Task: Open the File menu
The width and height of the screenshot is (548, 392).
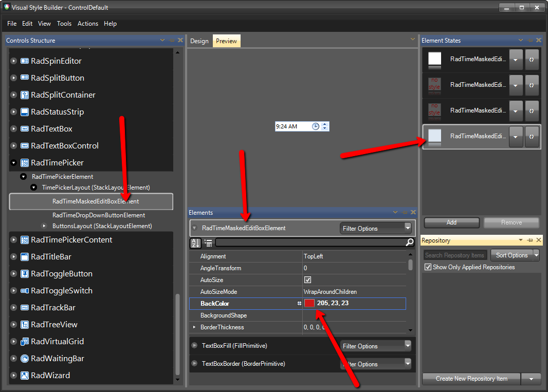Action: pos(12,24)
